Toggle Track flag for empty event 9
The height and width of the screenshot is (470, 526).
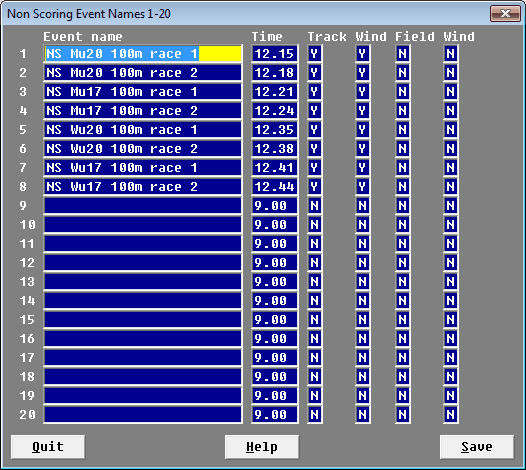[314, 205]
